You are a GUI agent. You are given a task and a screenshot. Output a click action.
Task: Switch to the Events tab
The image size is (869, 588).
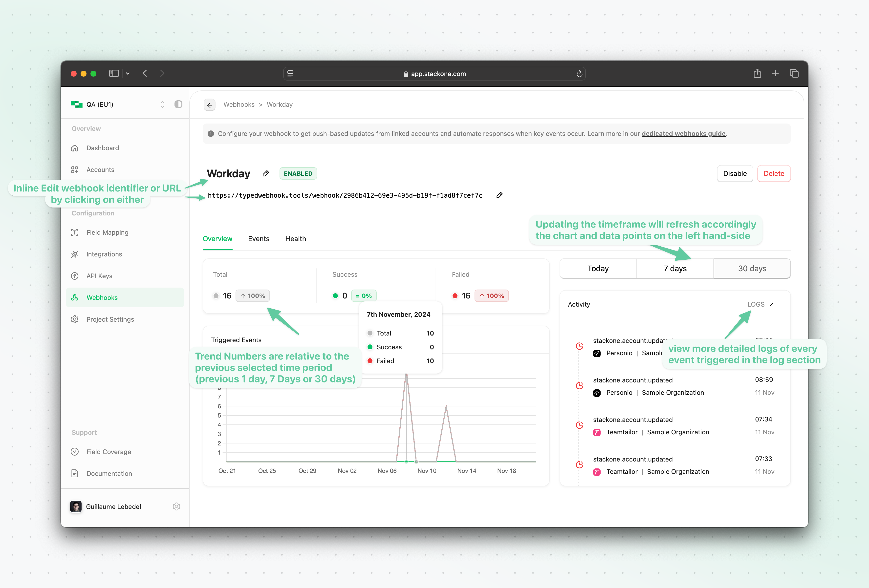259,239
